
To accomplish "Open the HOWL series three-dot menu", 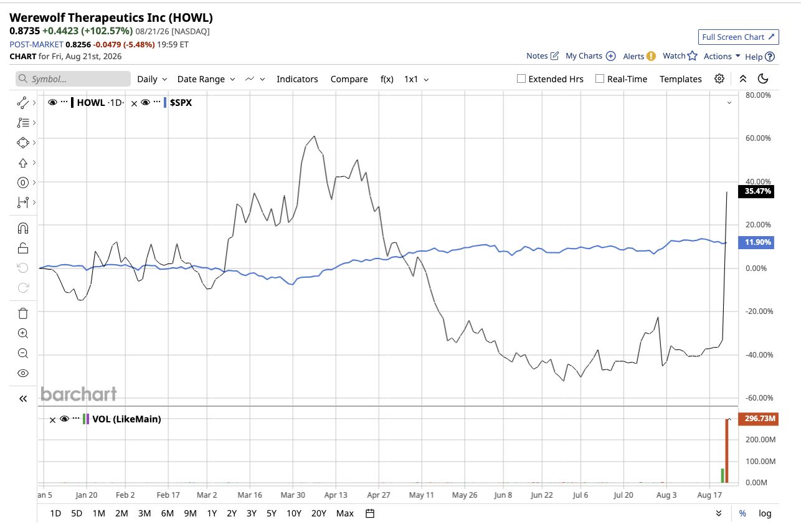I will click(x=64, y=102).
